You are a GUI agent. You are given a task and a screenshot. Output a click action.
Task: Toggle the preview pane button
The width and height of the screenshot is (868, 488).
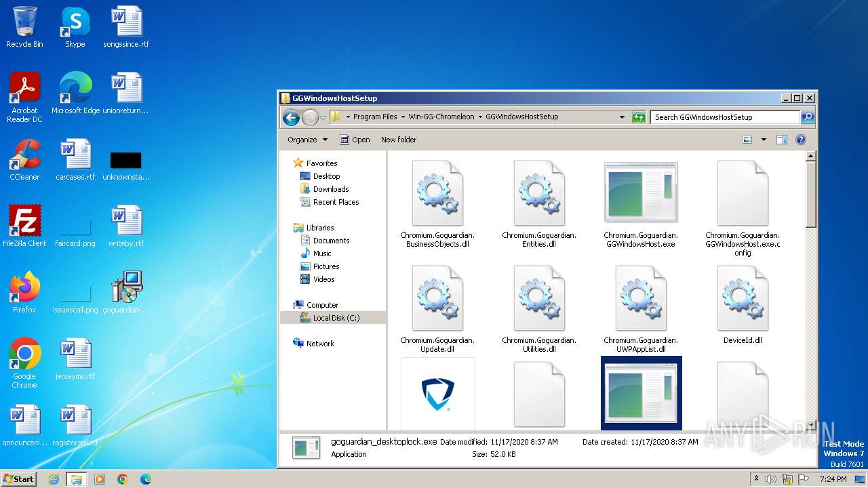(781, 140)
